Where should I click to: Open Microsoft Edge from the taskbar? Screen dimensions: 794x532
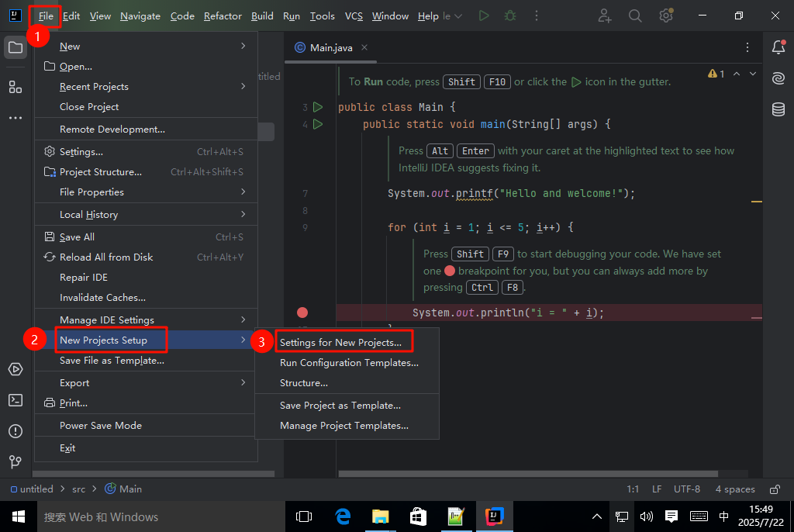pyautogui.click(x=343, y=516)
